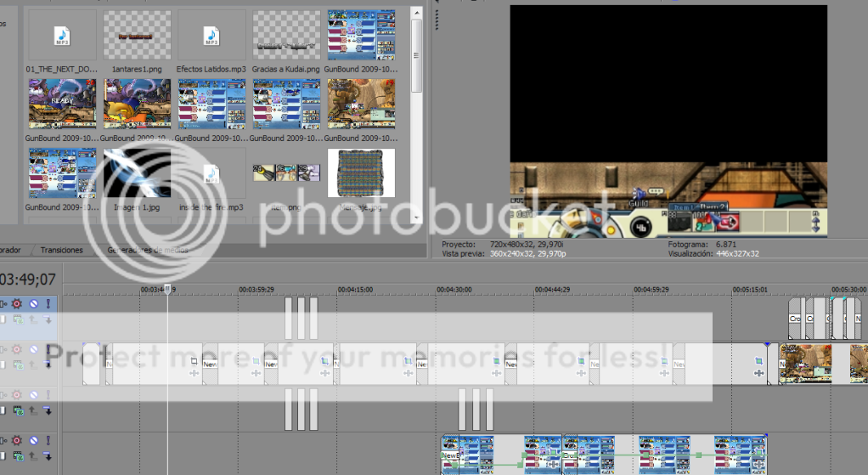Click the project value 720x480x32, 29,970i
This screenshot has height=475, width=868.
pos(527,244)
